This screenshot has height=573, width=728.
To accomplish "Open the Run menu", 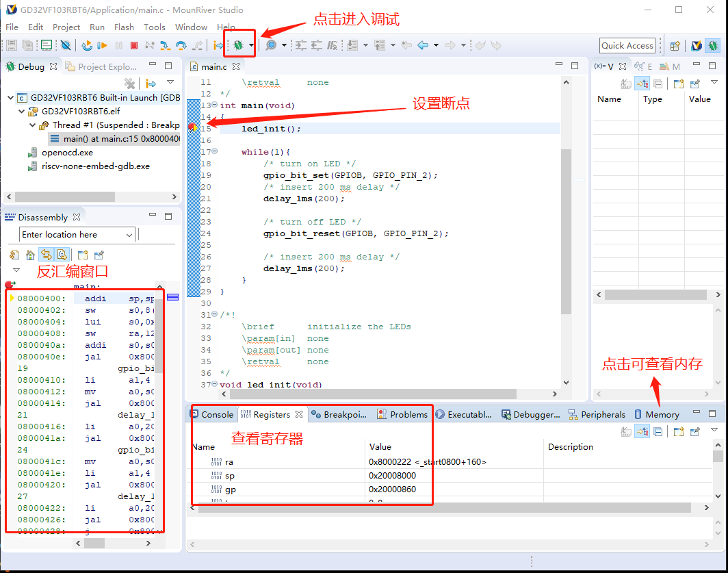I will (x=97, y=27).
